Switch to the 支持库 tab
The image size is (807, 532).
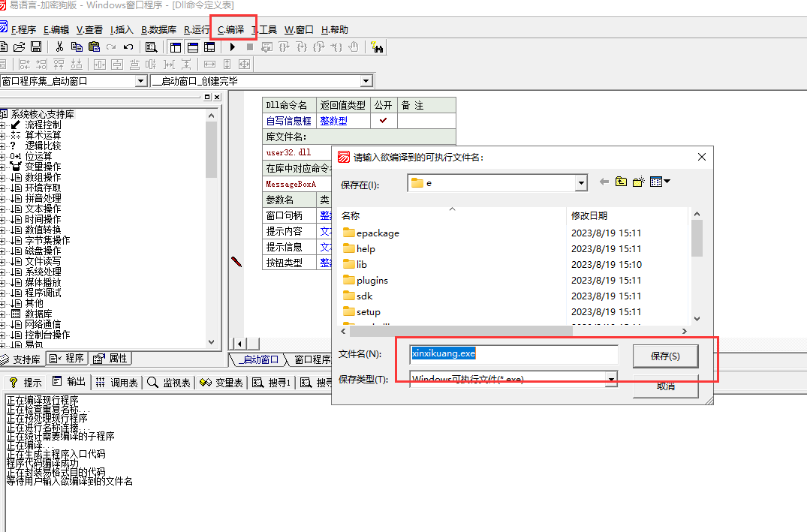pos(22,359)
